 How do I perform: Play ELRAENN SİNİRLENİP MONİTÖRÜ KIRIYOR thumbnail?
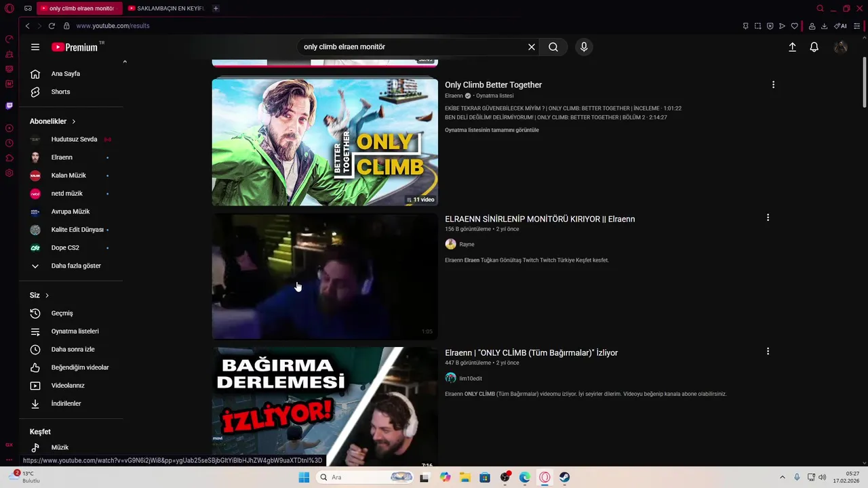pyautogui.click(x=325, y=277)
